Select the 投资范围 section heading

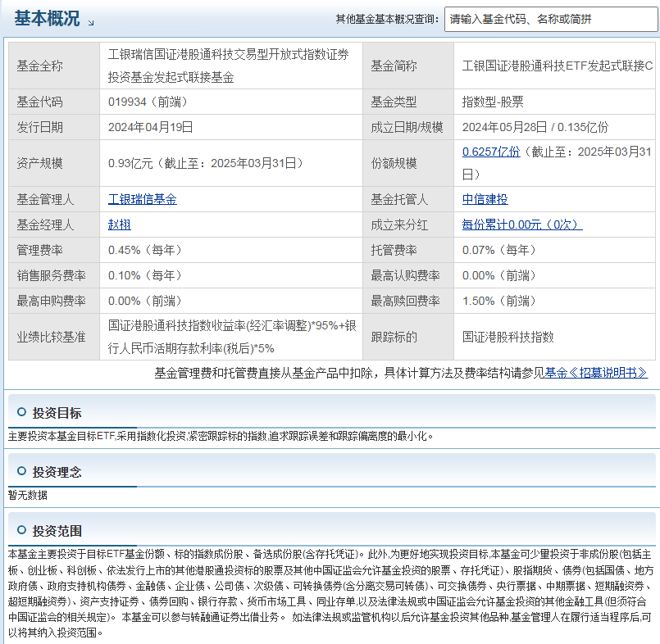coord(57,531)
